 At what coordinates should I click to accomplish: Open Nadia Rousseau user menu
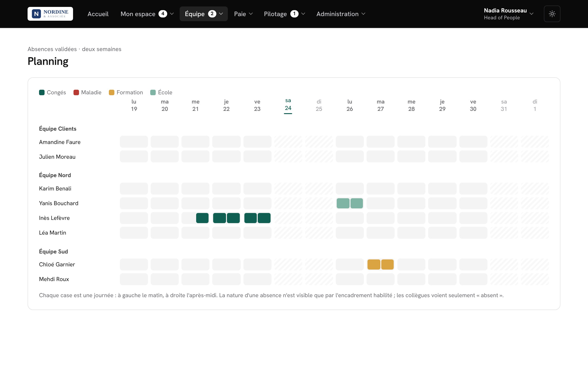click(509, 14)
